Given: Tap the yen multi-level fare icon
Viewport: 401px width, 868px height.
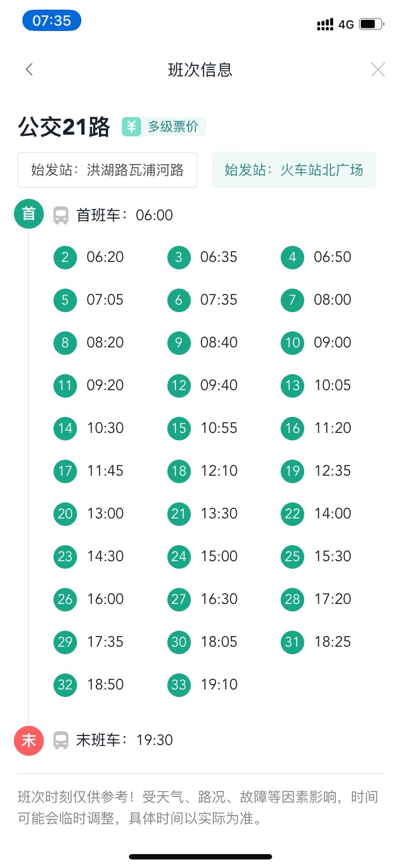Looking at the screenshot, I should click(x=132, y=127).
